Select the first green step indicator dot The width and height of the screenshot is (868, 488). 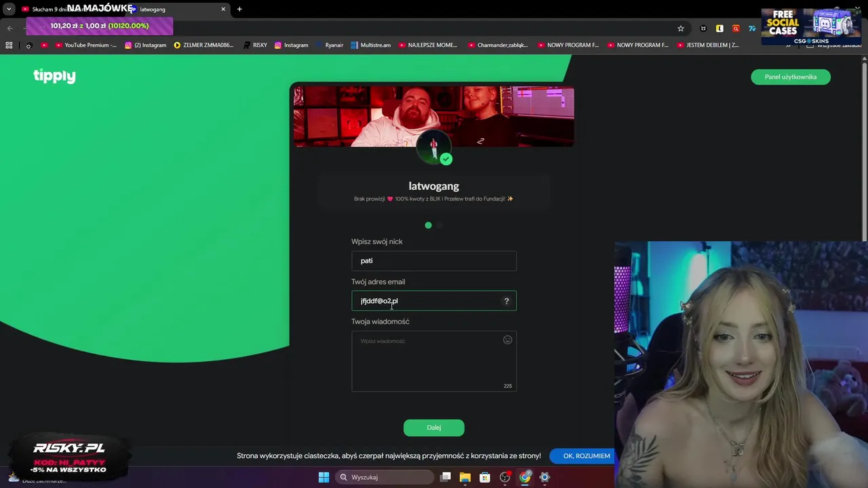tap(428, 225)
